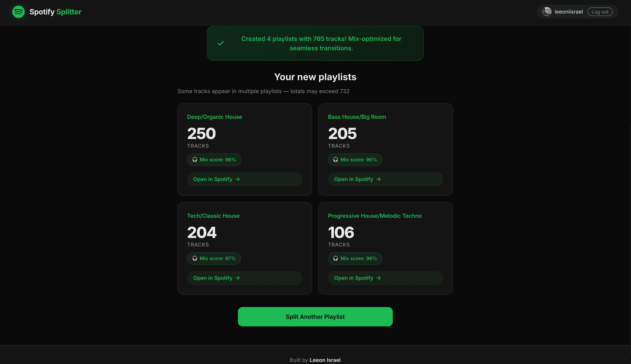The height and width of the screenshot is (364, 631).
Task: Click the Spotify Splitter logo icon
Action: 18,11
